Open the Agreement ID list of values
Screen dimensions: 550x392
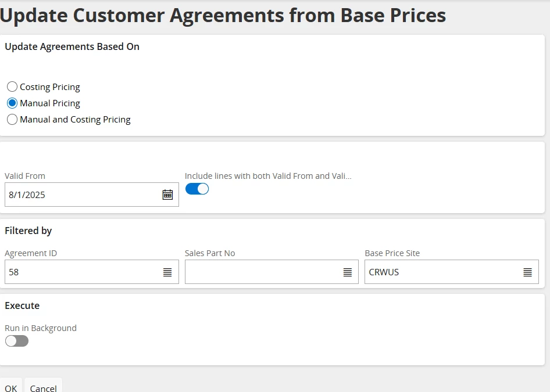click(x=167, y=272)
